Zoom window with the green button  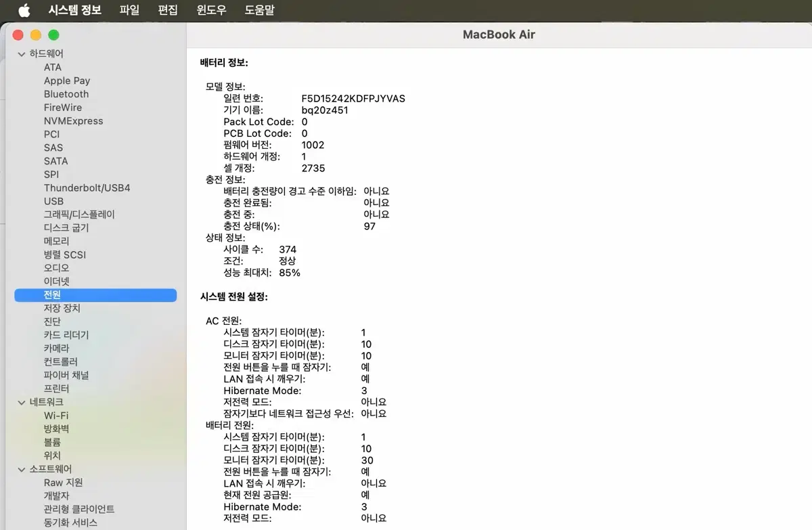(53, 35)
